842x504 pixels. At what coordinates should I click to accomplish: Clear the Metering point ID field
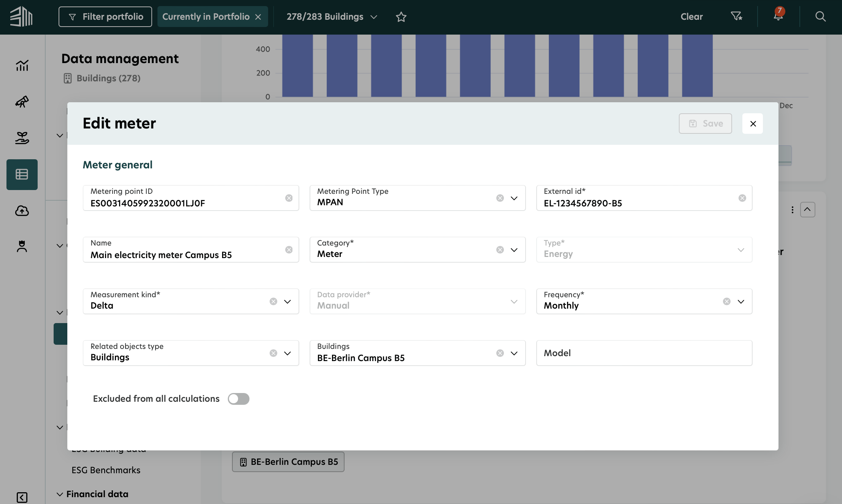point(289,198)
